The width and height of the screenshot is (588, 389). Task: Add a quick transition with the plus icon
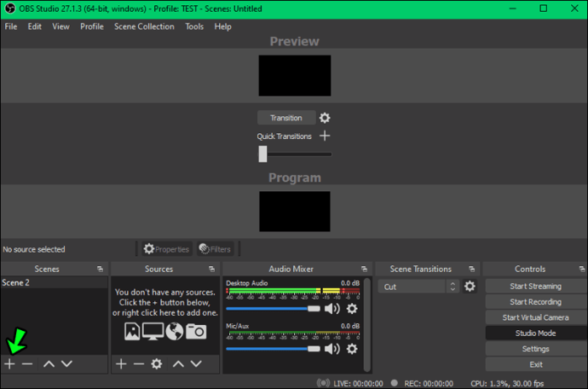(325, 136)
